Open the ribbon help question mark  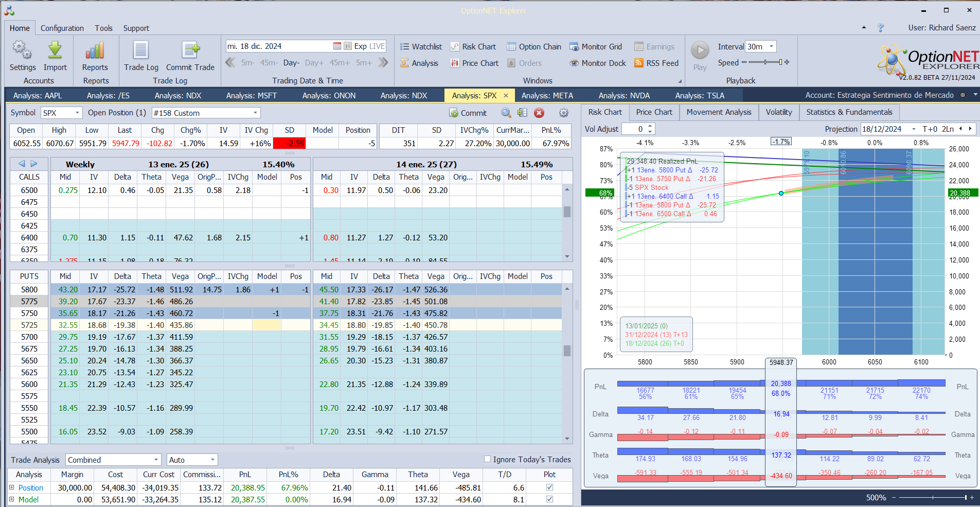[x=881, y=28]
